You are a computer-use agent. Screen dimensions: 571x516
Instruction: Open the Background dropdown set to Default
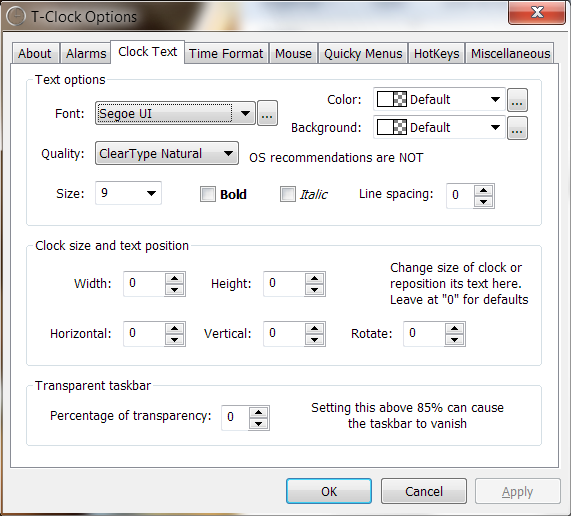(x=439, y=127)
